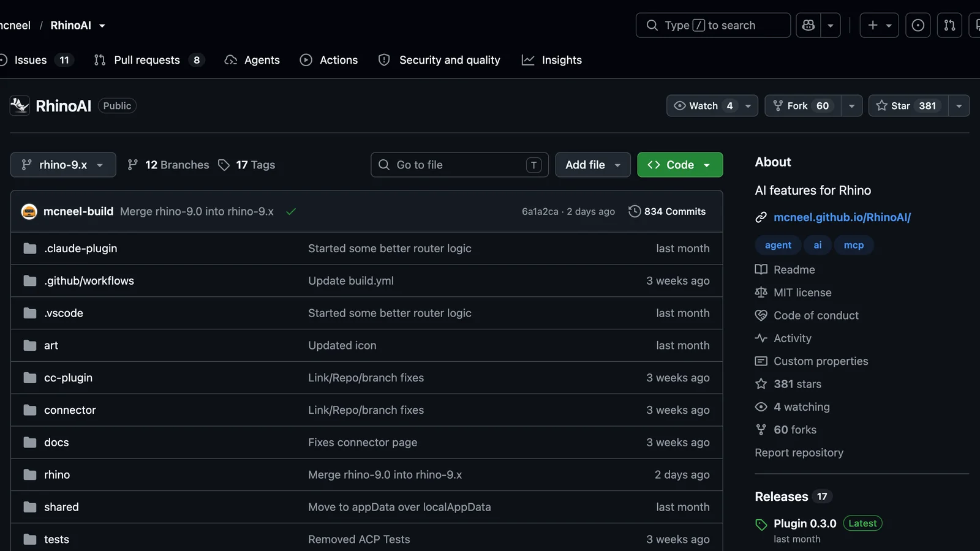Open the Copilot chat icon
Viewport: 980px width, 551px height.
pyautogui.click(x=809, y=25)
